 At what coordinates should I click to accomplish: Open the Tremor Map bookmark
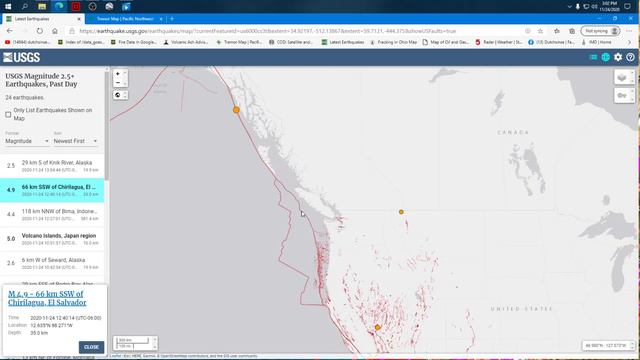point(239,42)
